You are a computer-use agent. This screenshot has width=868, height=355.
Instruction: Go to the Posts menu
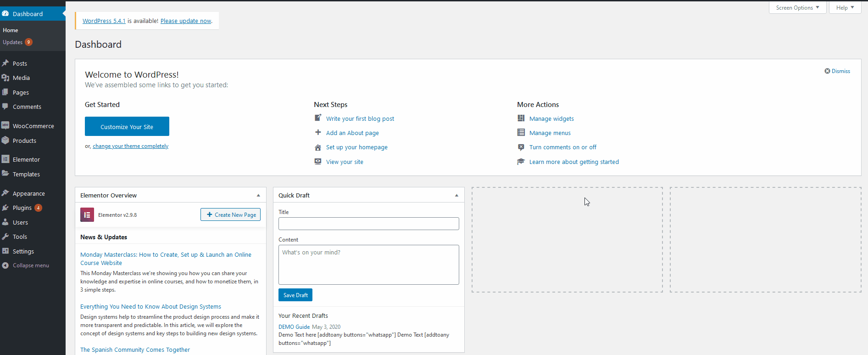20,63
